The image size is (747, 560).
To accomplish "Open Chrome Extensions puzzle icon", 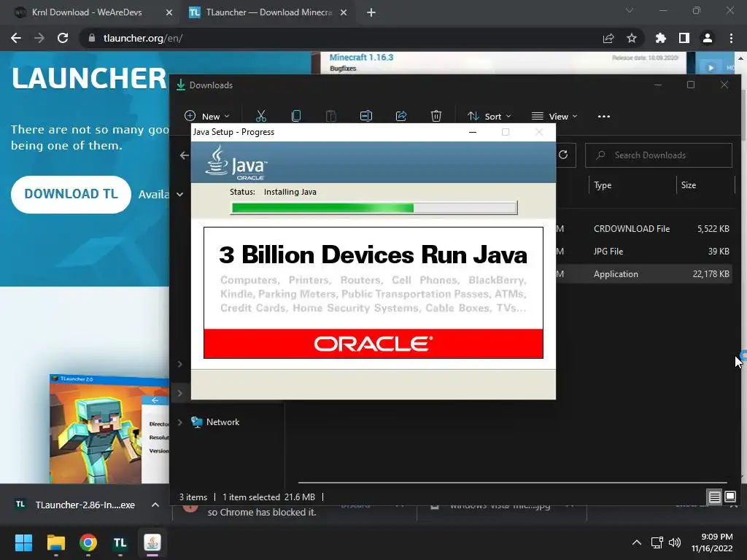I will coord(661,38).
